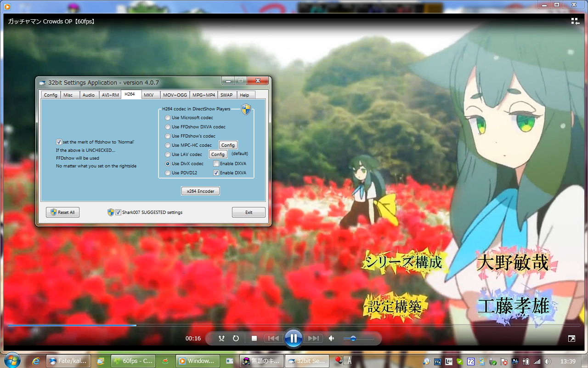Click the IME red ball icon
This screenshot has height=368, width=588.
[x=339, y=360]
